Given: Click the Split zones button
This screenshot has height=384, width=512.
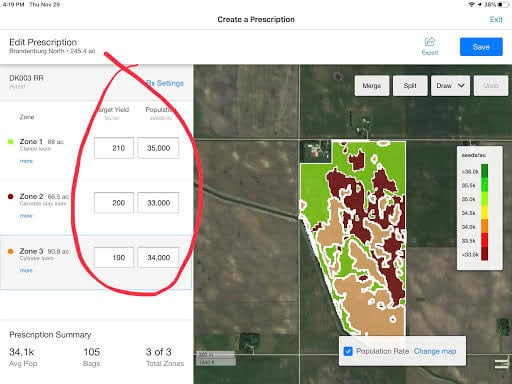Looking at the screenshot, I should pyautogui.click(x=410, y=86).
